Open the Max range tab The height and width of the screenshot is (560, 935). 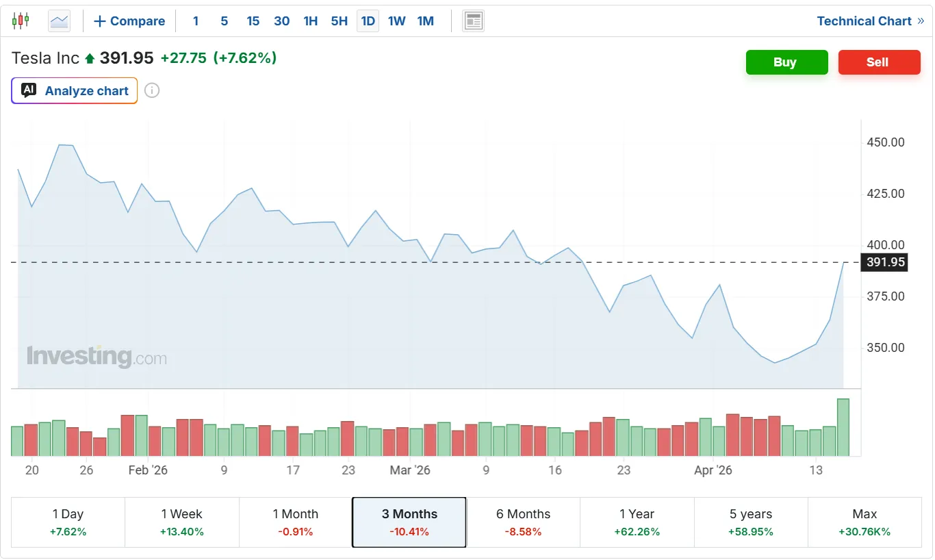pyautogui.click(x=864, y=522)
